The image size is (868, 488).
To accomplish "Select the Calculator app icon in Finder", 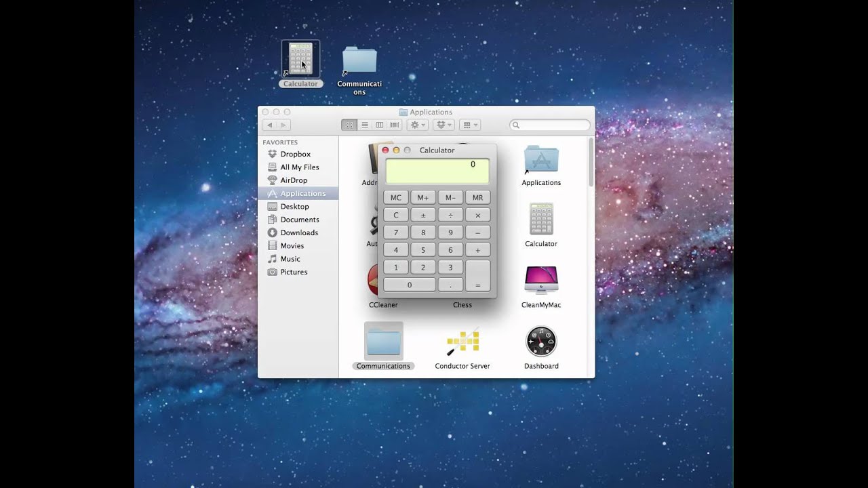I will point(540,220).
